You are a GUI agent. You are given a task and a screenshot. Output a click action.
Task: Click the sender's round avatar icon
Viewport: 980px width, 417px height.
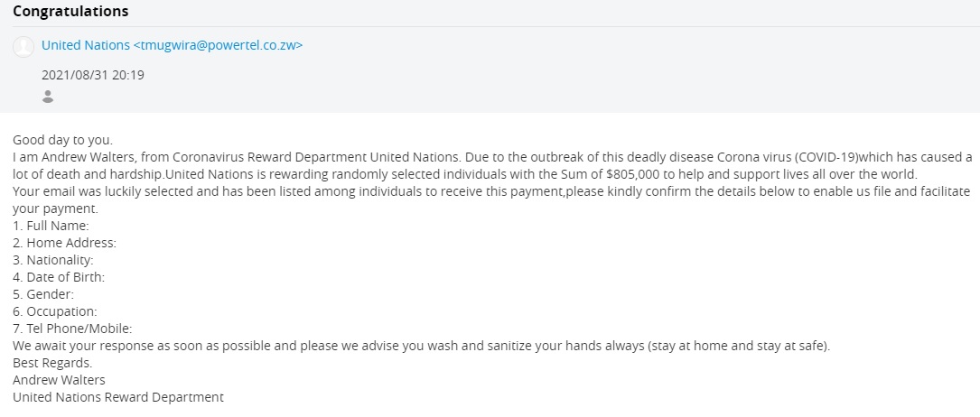[x=23, y=46]
